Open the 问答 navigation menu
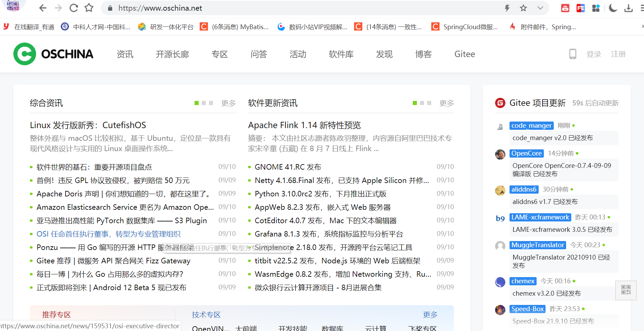Image resolution: width=644 pixels, height=331 pixels. pos(259,54)
